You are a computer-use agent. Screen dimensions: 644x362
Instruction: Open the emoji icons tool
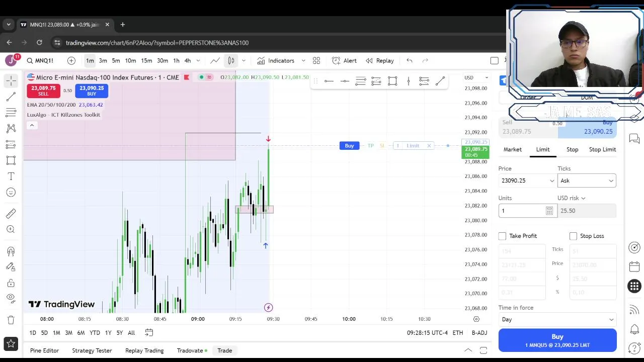(11, 193)
